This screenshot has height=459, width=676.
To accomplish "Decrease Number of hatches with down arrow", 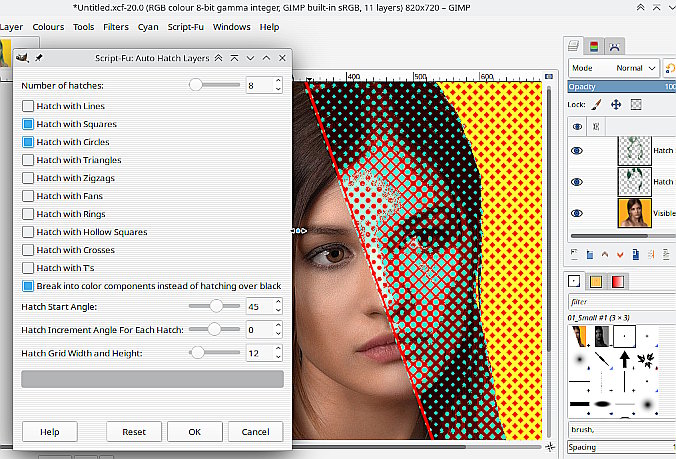I will [x=278, y=89].
